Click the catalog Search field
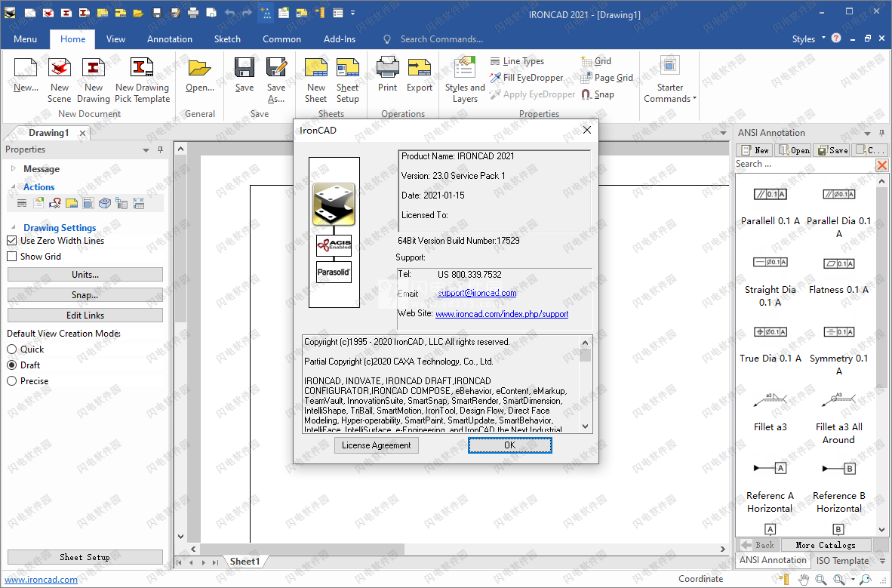 coord(804,164)
